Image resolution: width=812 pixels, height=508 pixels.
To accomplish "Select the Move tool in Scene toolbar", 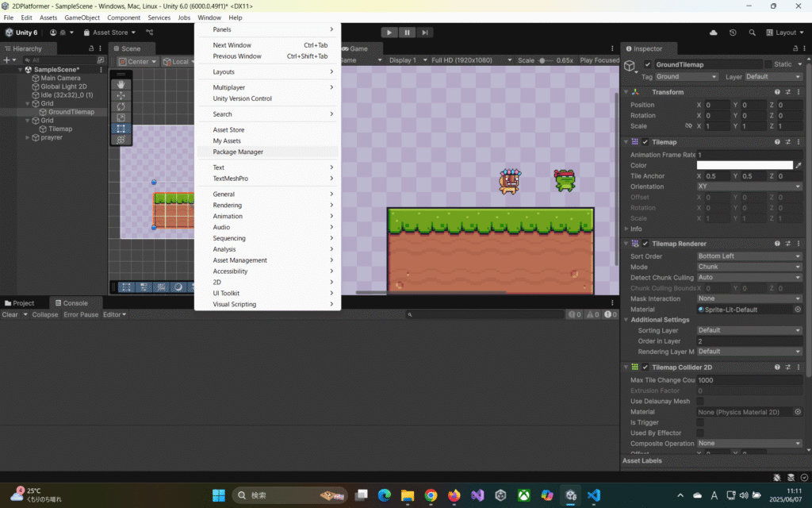I will 121,95.
